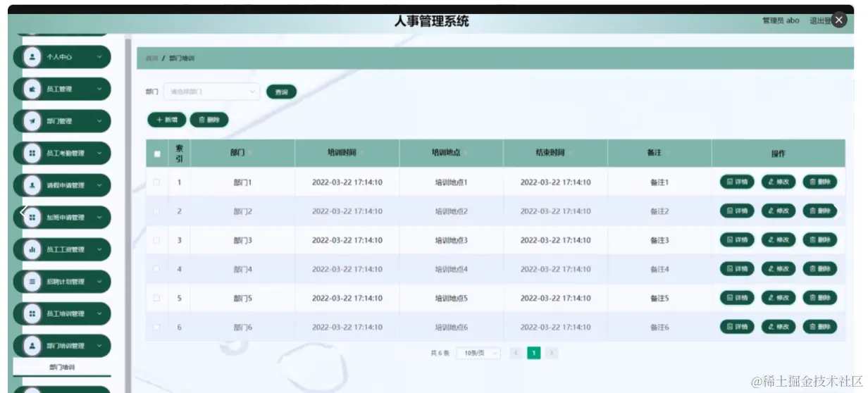Click the 新增 add button
Screen dimensions: 868x393
coord(167,120)
